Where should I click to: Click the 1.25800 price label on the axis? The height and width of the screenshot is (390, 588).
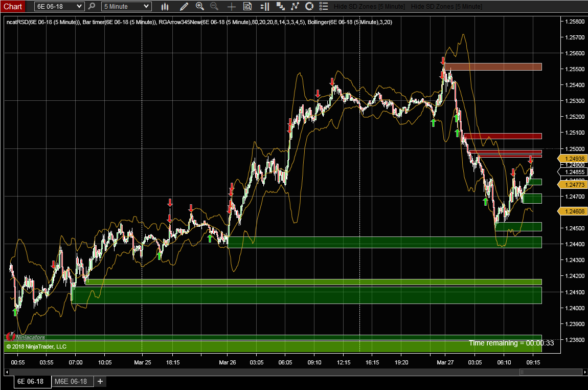[575, 21]
